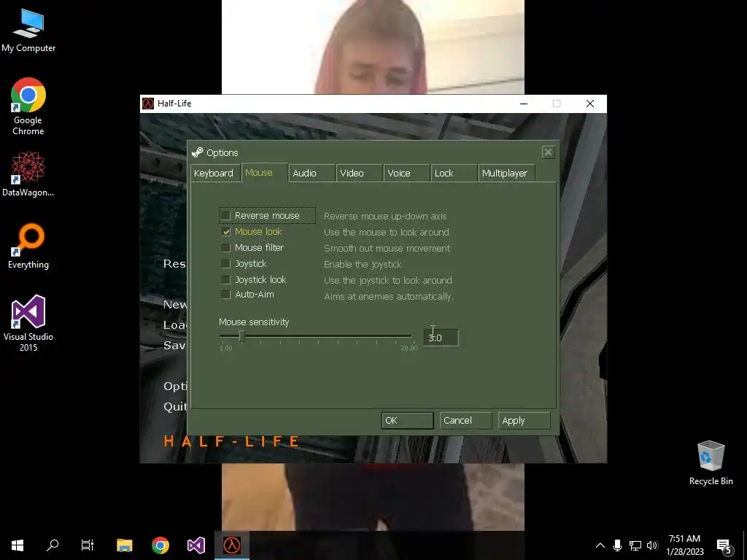This screenshot has height=560, width=747.
Task: Click the mouse sensitivity value field
Action: point(441,338)
